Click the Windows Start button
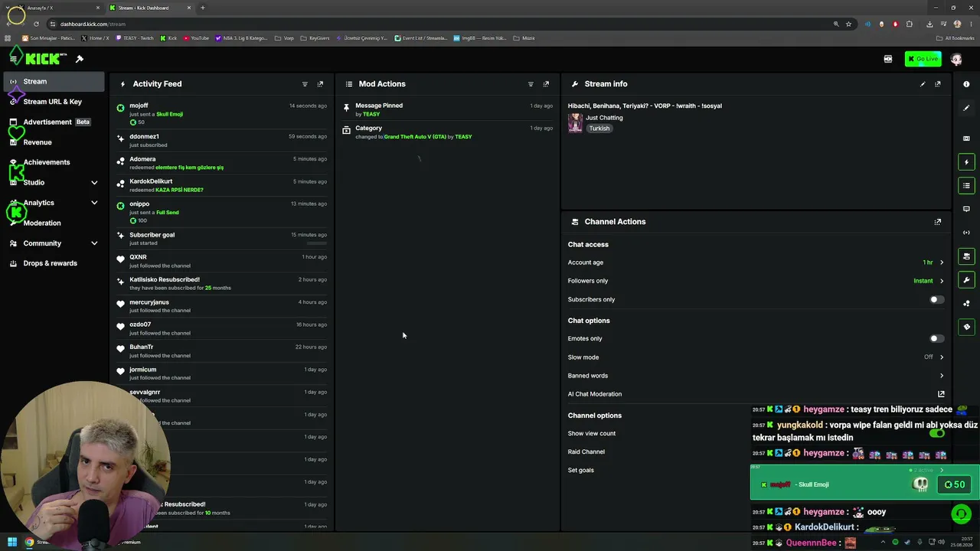The image size is (980, 551). point(12,543)
